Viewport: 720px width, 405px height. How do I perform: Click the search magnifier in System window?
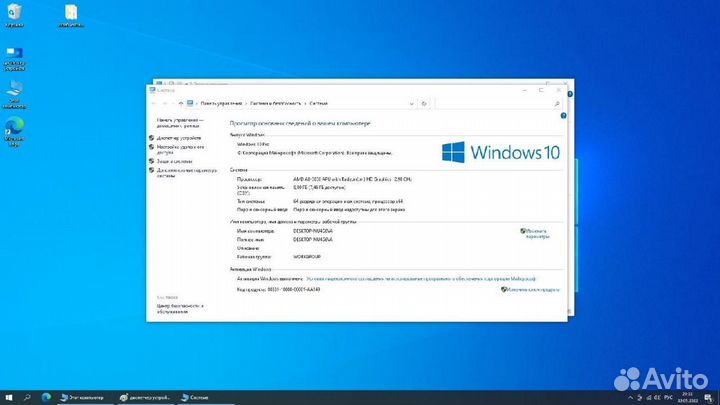pos(557,104)
